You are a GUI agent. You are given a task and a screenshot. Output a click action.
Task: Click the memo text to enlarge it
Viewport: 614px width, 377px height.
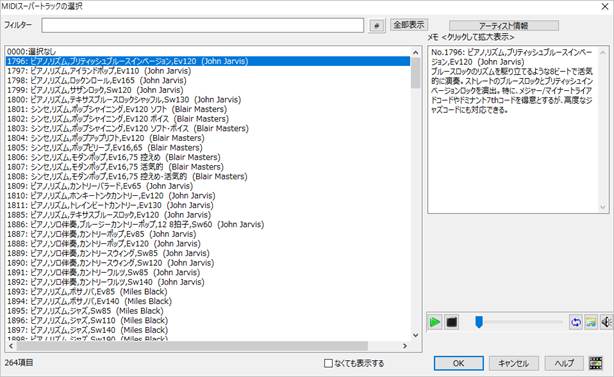[512, 81]
